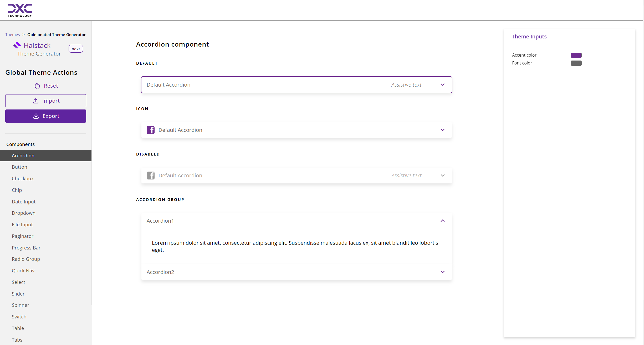Click the Facebook icon in the Disabled accordion

click(151, 175)
